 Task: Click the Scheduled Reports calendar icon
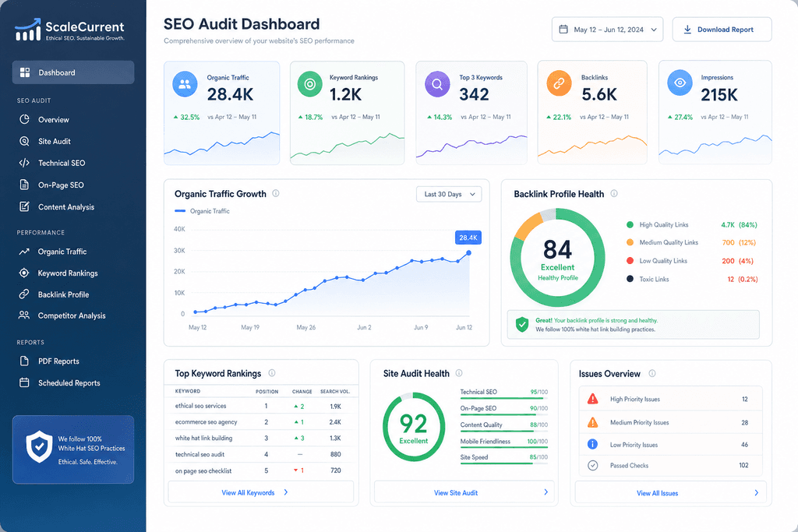(24, 382)
